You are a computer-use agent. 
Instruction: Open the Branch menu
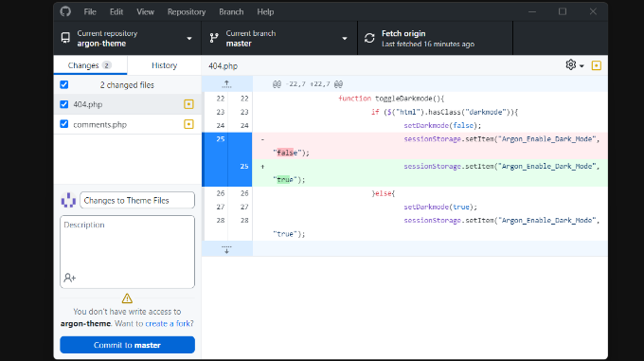231,12
